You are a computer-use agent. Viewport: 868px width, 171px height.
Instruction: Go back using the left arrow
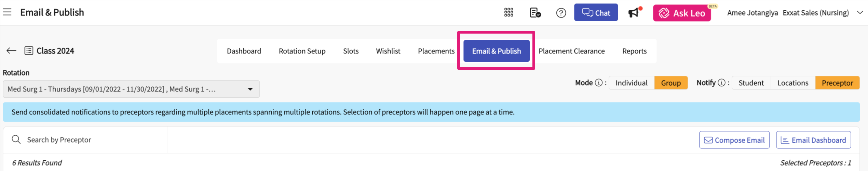[11, 51]
